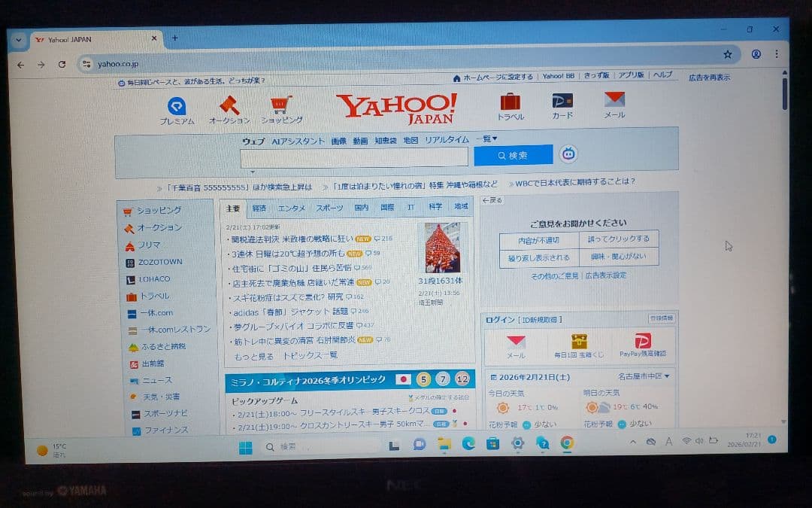
Task: Open Settings gear from the taskbar
Action: pyautogui.click(x=517, y=443)
